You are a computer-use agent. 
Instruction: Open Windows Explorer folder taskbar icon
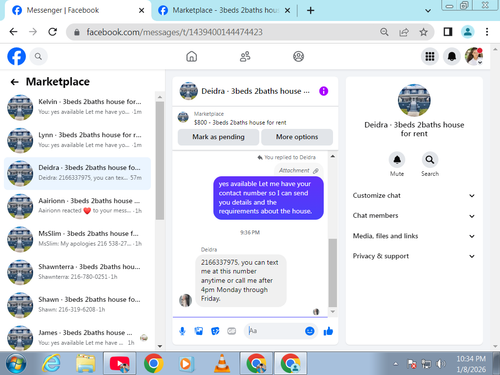[86, 363]
